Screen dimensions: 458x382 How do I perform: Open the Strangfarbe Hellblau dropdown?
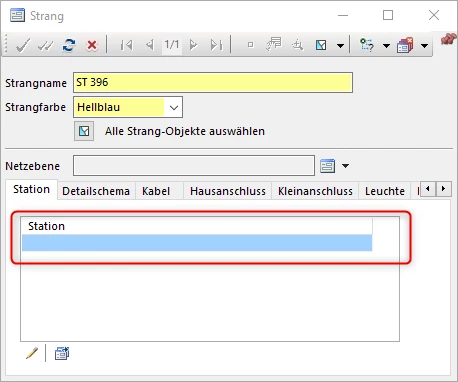[173, 107]
